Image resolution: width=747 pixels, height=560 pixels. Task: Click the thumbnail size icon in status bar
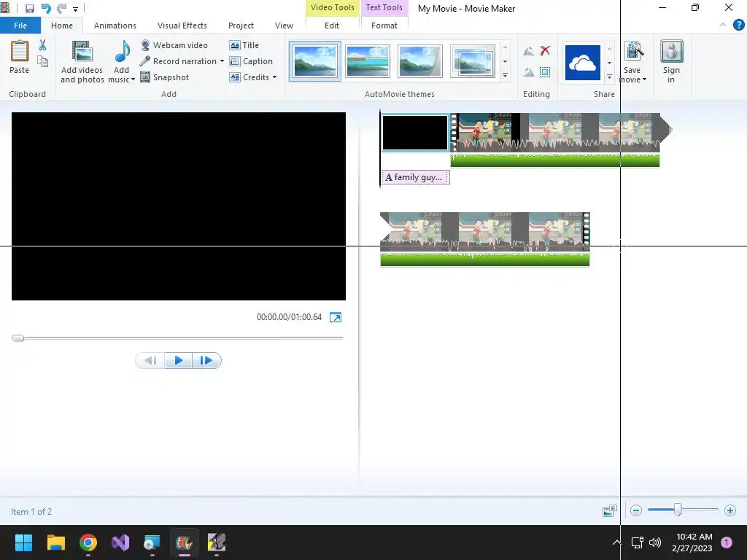(x=609, y=511)
